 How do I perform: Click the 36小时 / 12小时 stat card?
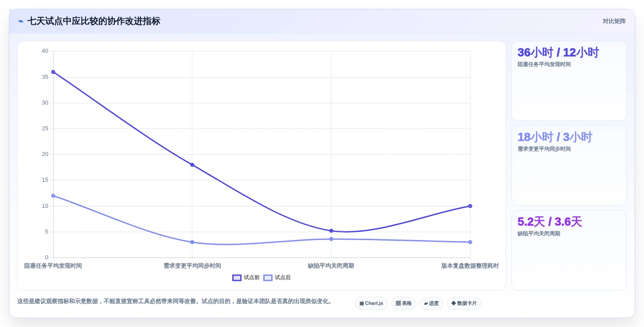pos(569,81)
